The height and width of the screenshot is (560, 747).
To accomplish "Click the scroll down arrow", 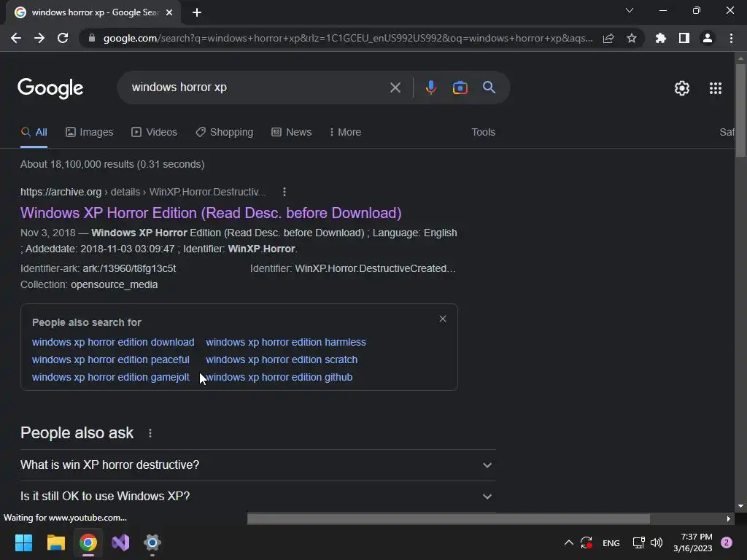I will click(x=740, y=506).
